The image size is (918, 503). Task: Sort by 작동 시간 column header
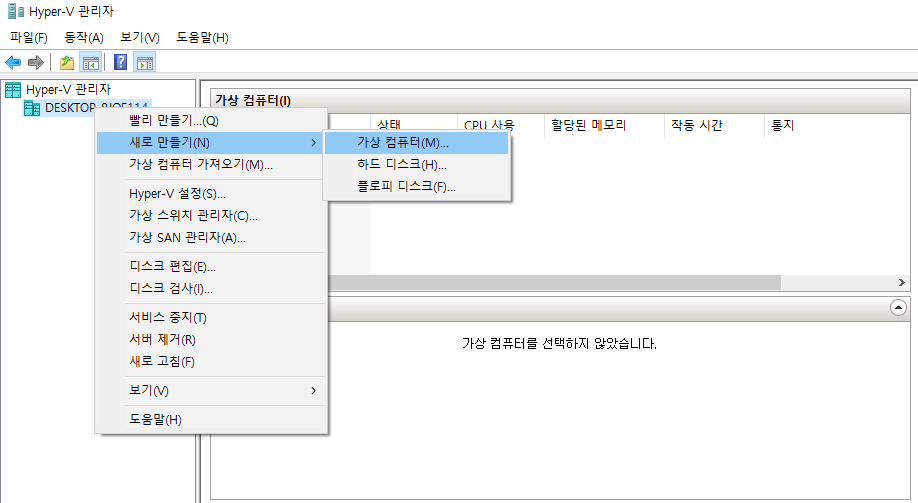pos(714,125)
